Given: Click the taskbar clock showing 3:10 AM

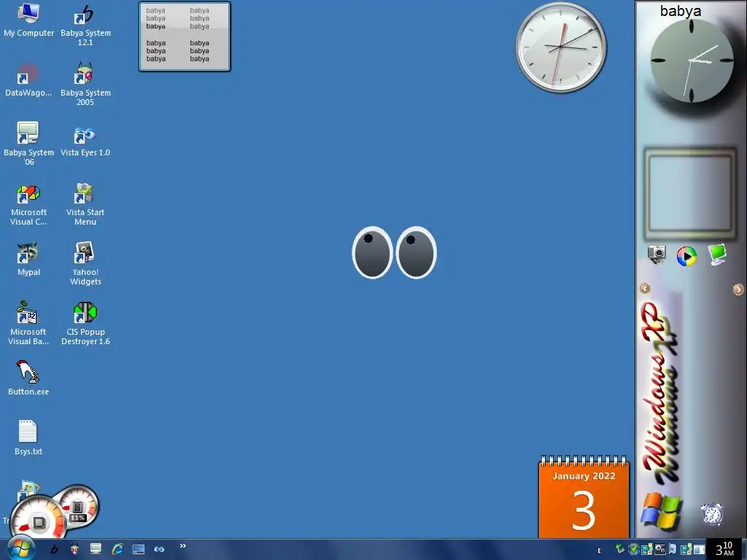Looking at the screenshot, I should [x=725, y=549].
